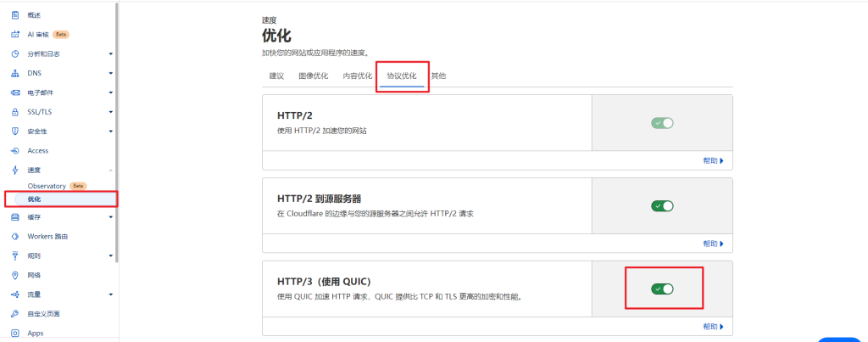The height and width of the screenshot is (342, 868).
Task: Click the 规则 filter icon
Action: pos(15,256)
